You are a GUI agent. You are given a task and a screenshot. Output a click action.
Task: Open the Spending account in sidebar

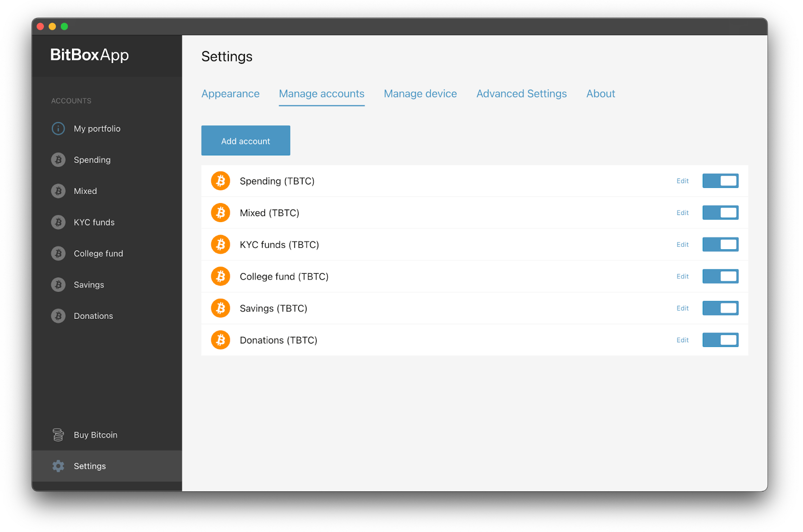click(x=107, y=160)
